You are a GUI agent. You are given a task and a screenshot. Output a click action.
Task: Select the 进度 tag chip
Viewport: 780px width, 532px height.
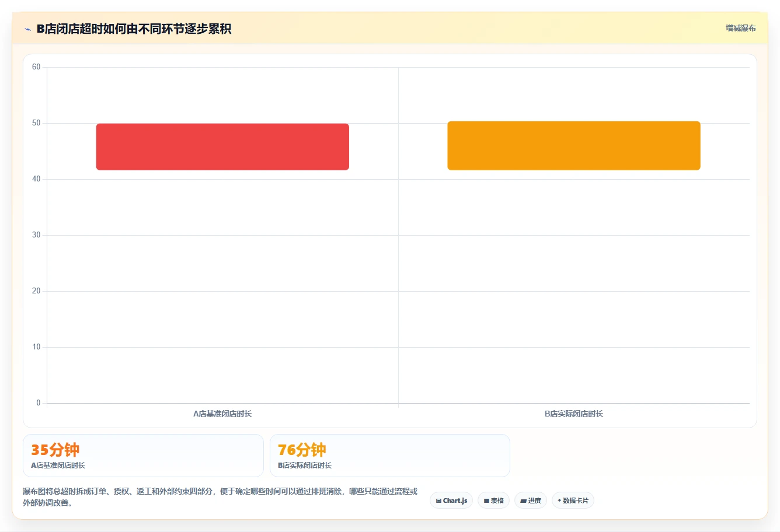click(531, 501)
